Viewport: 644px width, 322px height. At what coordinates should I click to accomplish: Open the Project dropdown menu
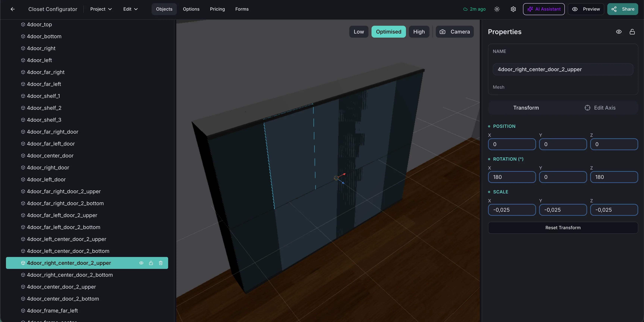click(x=101, y=9)
